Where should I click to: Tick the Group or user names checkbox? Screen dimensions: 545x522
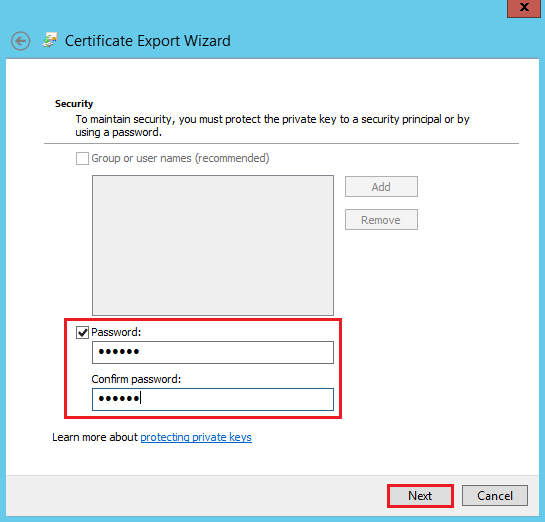pos(82,158)
